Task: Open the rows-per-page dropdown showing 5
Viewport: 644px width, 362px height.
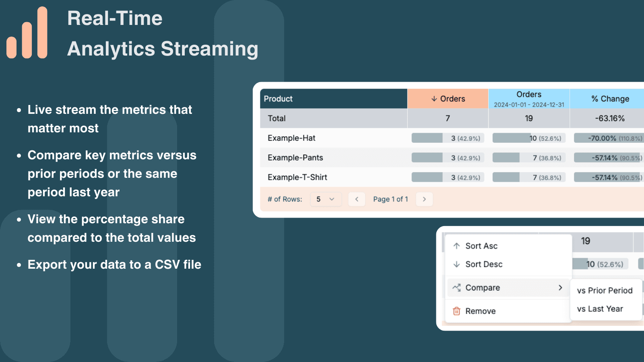Action: pyautogui.click(x=326, y=199)
